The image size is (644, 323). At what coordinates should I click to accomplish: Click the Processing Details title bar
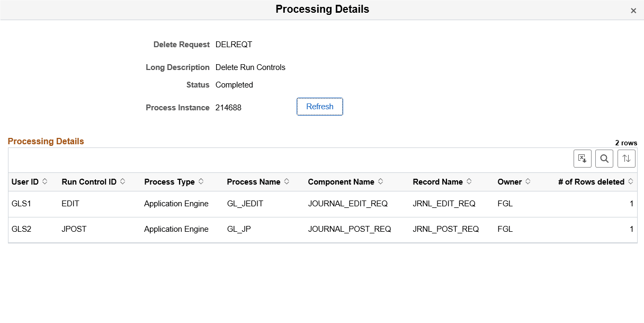click(x=322, y=9)
